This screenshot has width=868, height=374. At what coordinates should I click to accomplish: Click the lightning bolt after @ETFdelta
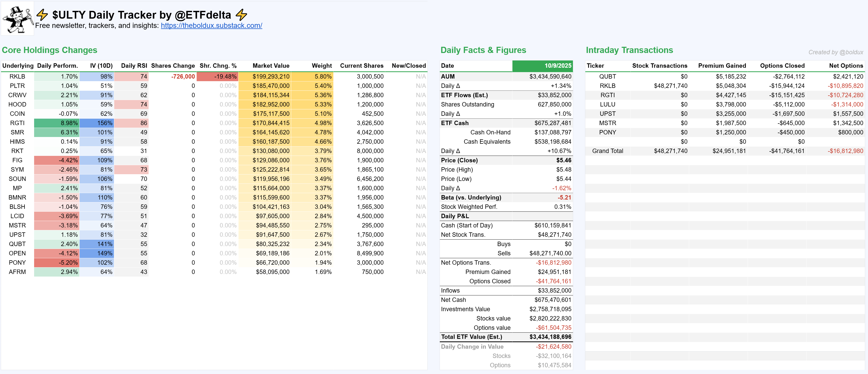(241, 15)
